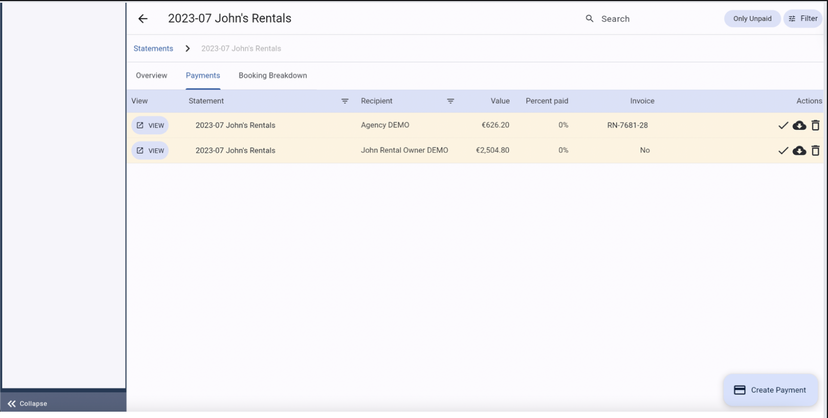Select the Payments tab
The height and width of the screenshot is (418, 828).
tap(203, 75)
